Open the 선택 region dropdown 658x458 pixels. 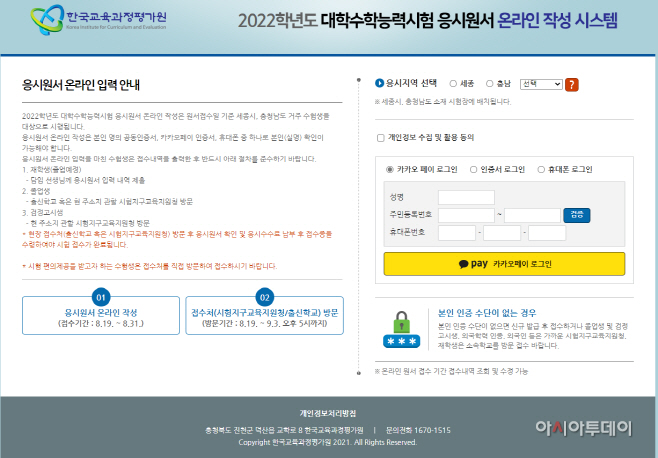[541, 84]
